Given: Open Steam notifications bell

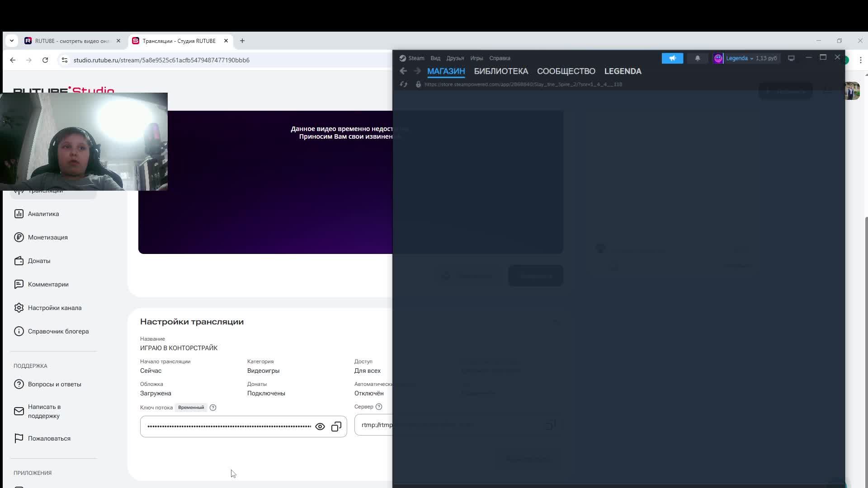Looking at the screenshot, I should (697, 58).
